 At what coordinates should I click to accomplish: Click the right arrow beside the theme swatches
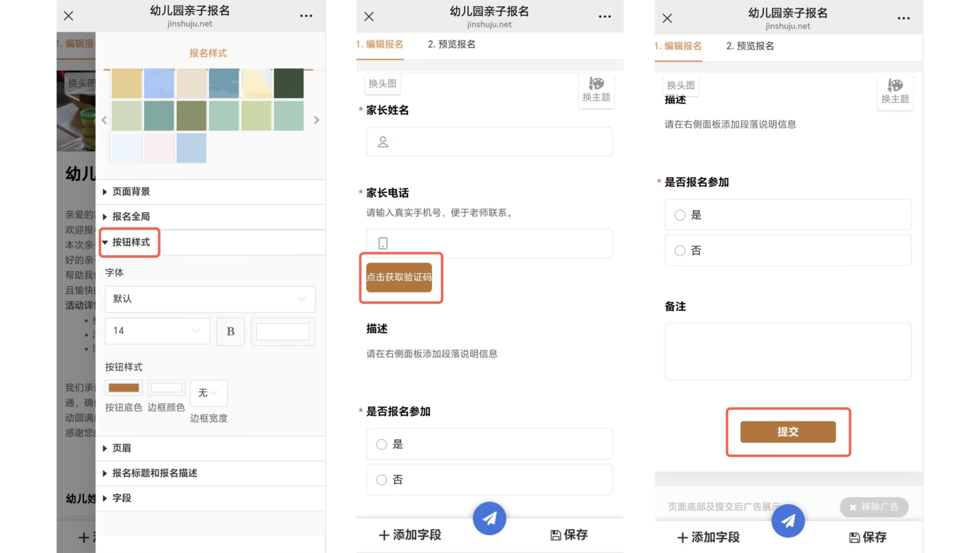tap(316, 120)
